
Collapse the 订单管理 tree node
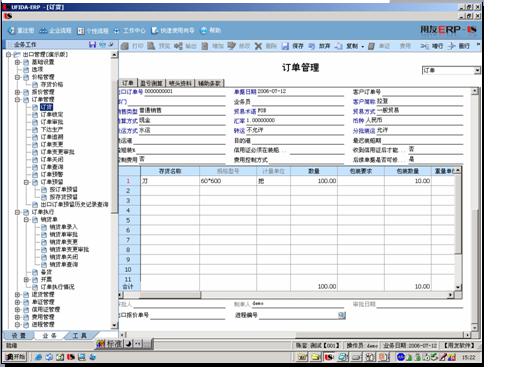(17, 100)
